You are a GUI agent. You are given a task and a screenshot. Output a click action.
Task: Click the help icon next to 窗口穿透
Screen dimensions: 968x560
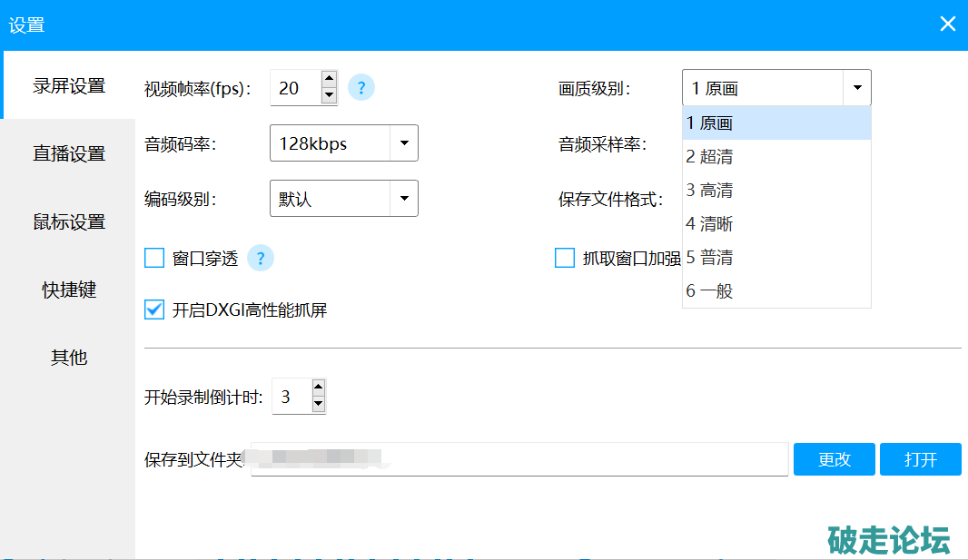pyautogui.click(x=260, y=259)
